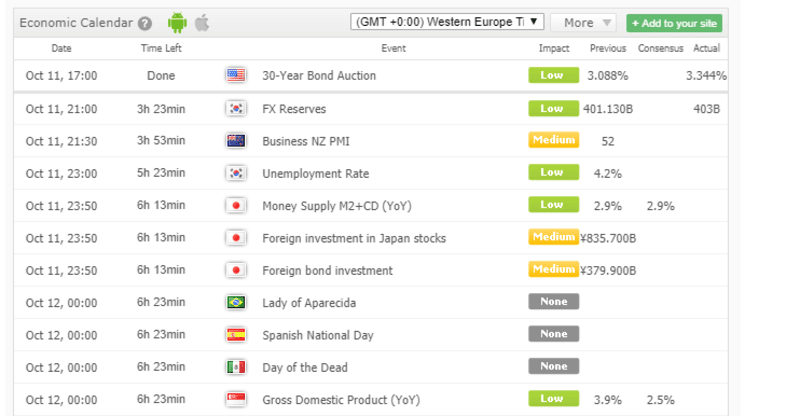Click the Mexico flag for Day of the Dead
The height and width of the screenshot is (416, 800).
[x=236, y=367]
